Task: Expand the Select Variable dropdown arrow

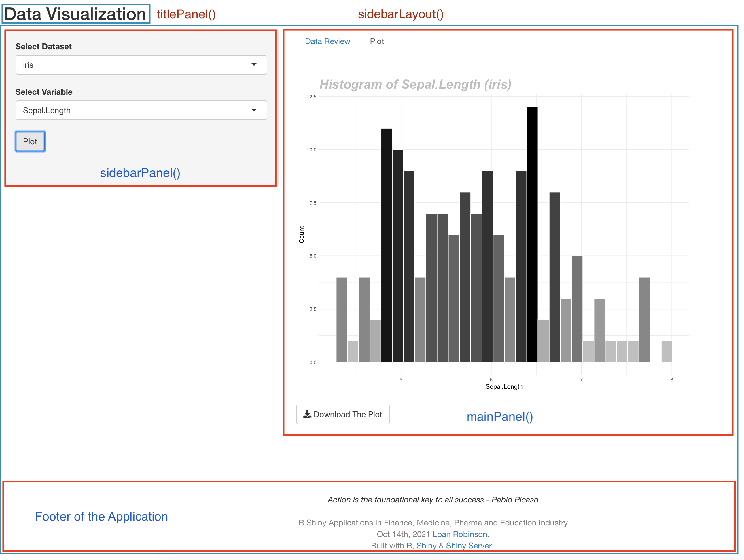Action: point(254,110)
